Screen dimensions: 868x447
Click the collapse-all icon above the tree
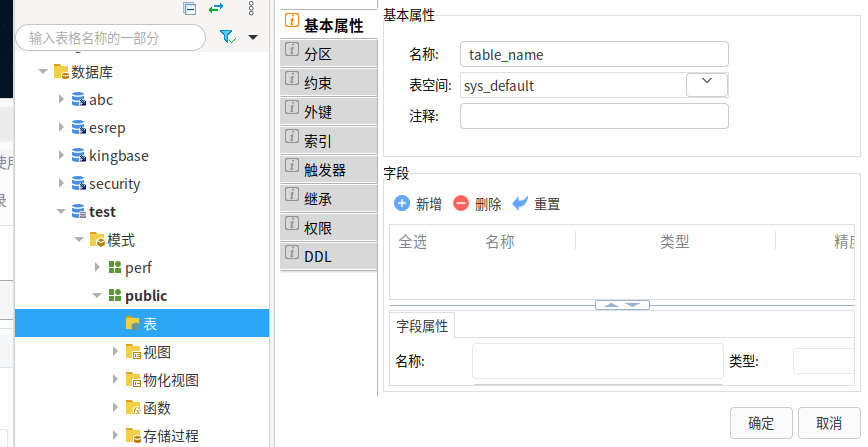tap(189, 9)
